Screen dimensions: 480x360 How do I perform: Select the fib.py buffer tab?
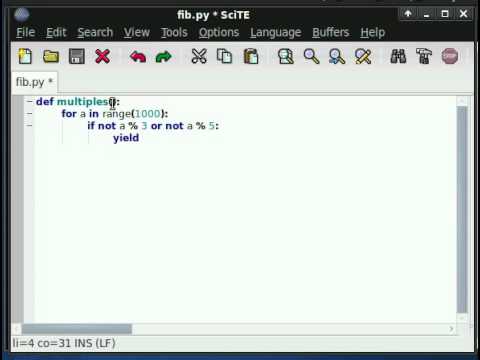click(x=34, y=82)
